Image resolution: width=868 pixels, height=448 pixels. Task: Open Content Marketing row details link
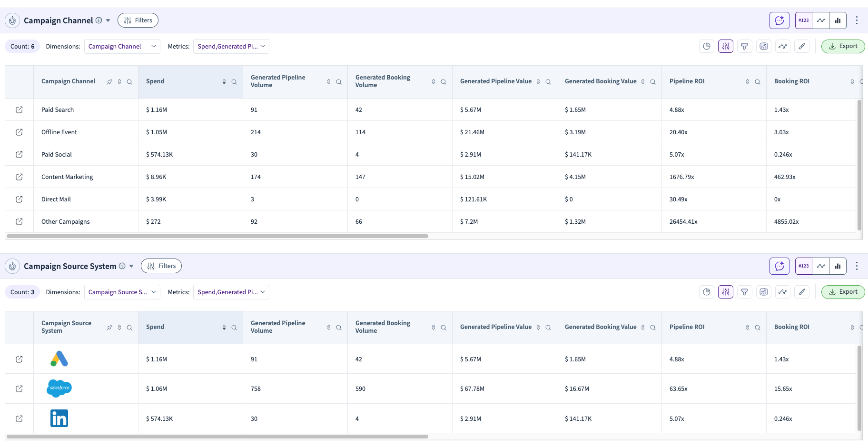coord(19,177)
